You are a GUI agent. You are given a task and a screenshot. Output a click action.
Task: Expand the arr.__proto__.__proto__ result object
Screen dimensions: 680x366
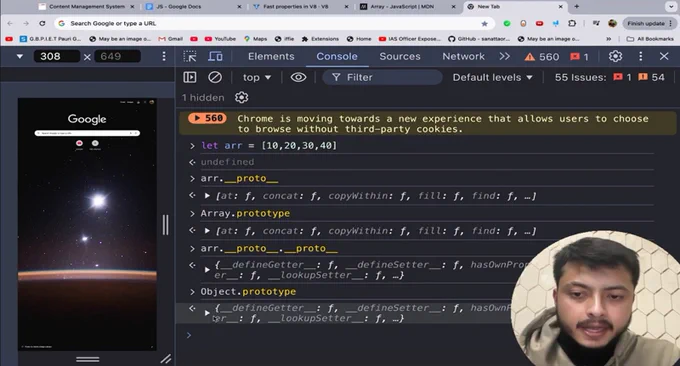207,270
